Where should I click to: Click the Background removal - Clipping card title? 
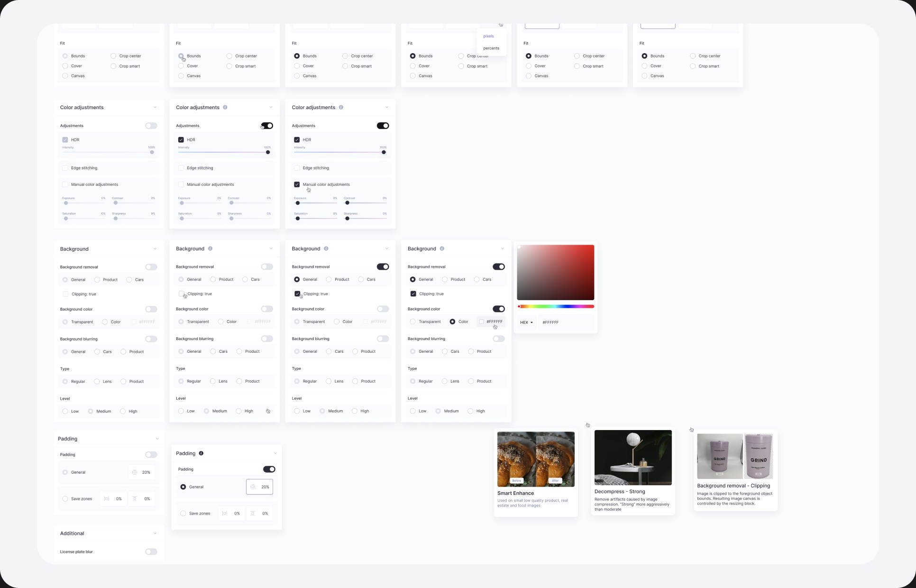[733, 486]
